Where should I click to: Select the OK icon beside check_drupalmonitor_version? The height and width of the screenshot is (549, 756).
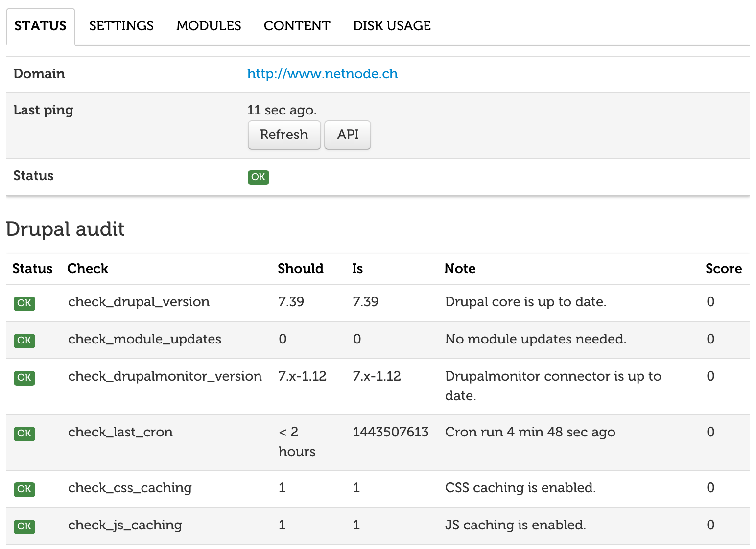coord(24,378)
